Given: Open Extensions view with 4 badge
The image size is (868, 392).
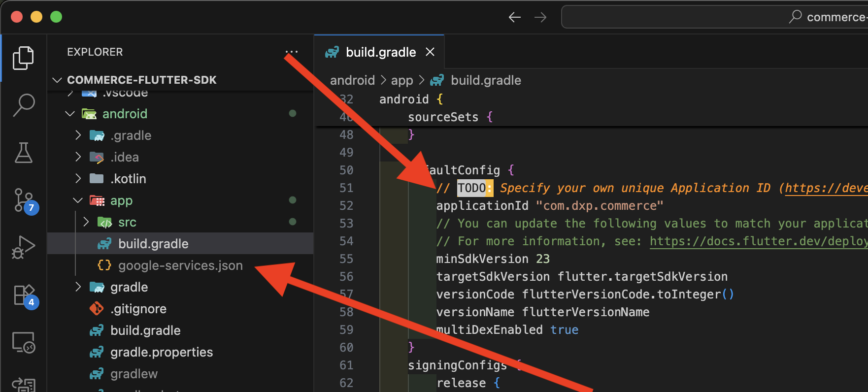Looking at the screenshot, I should point(24,296).
